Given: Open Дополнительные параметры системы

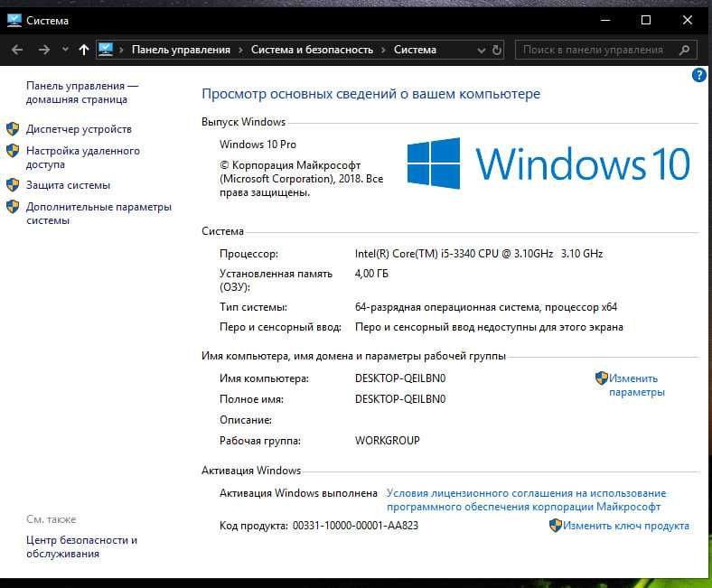Looking at the screenshot, I should pyautogui.click(x=98, y=213).
